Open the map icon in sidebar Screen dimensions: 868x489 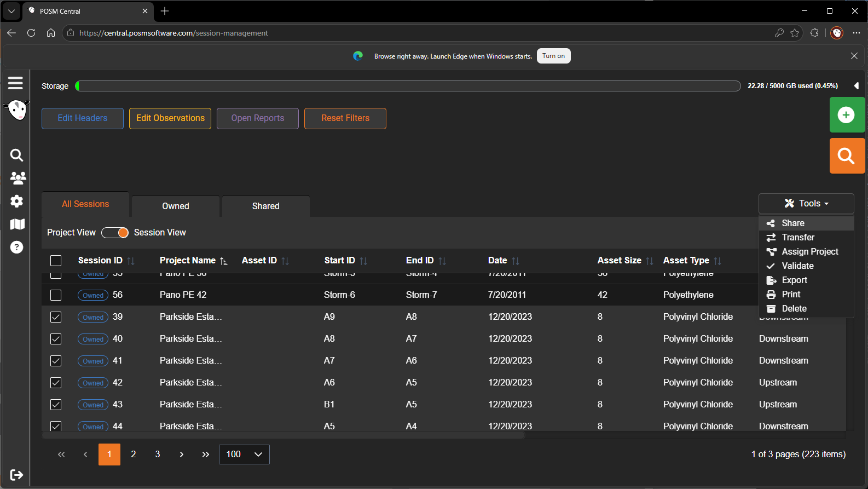tap(18, 224)
